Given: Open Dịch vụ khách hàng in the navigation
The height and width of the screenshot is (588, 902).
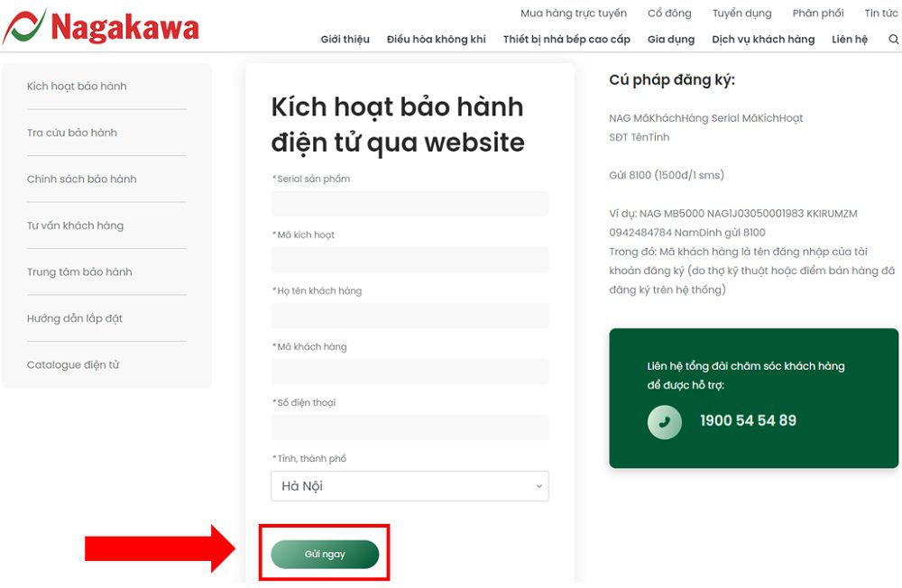Looking at the screenshot, I should click(764, 39).
